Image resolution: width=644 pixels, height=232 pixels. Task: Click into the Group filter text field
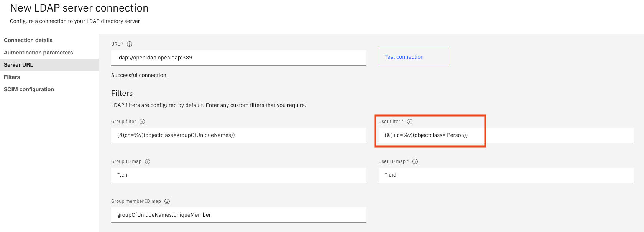(x=238, y=135)
